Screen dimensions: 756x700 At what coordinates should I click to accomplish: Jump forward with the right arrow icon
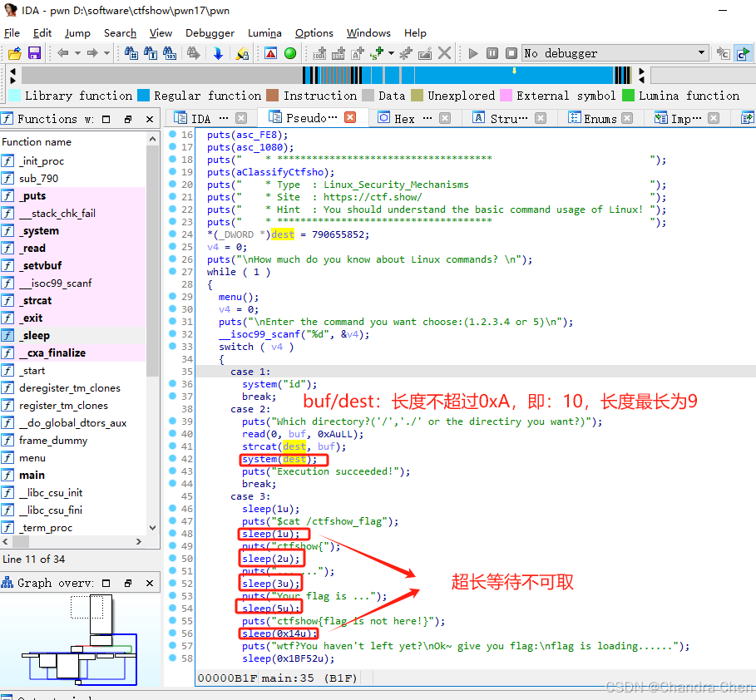(92, 53)
